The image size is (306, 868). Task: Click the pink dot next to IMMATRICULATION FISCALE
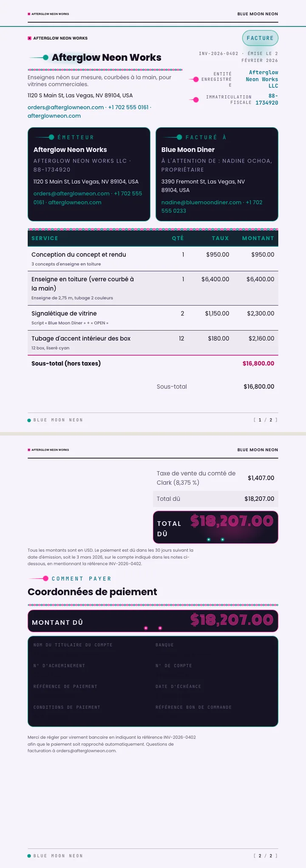point(196,100)
